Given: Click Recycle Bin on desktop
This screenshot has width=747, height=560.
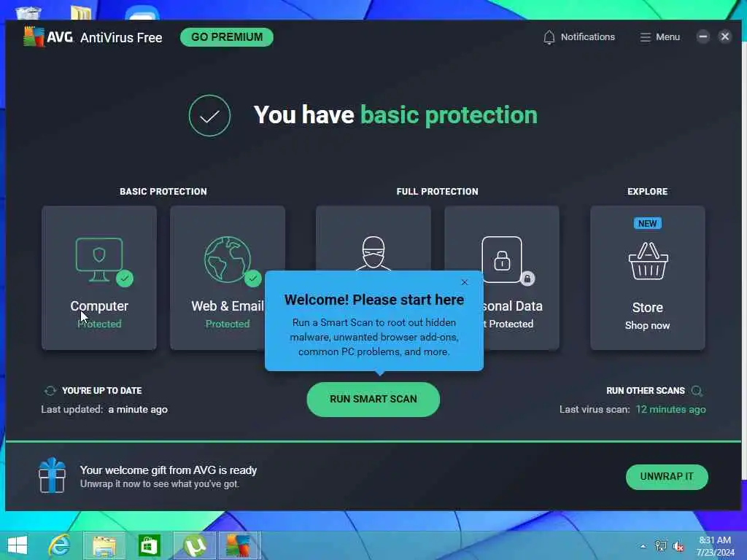Looking at the screenshot, I should coord(28,13).
